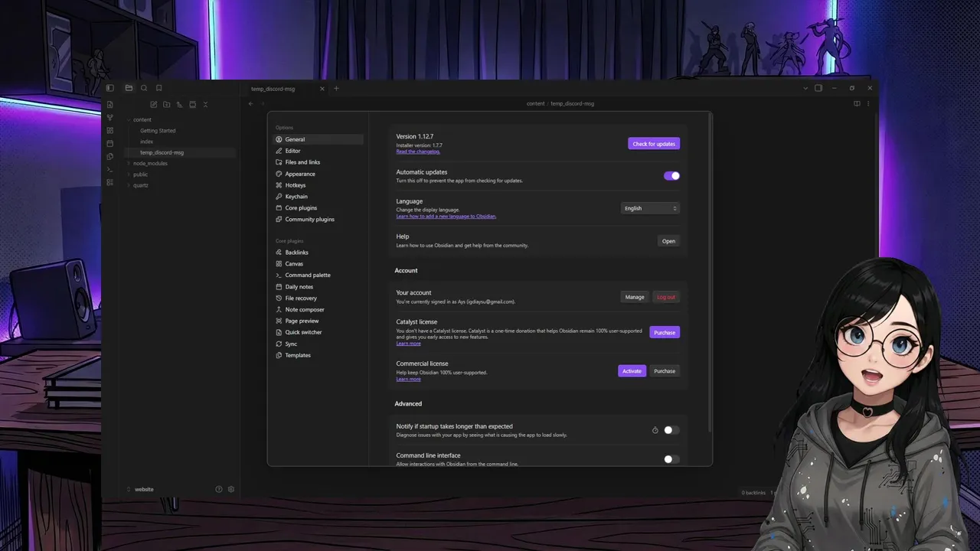
Task: Toggle the left sidebar icon
Action: tap(109, 88)
